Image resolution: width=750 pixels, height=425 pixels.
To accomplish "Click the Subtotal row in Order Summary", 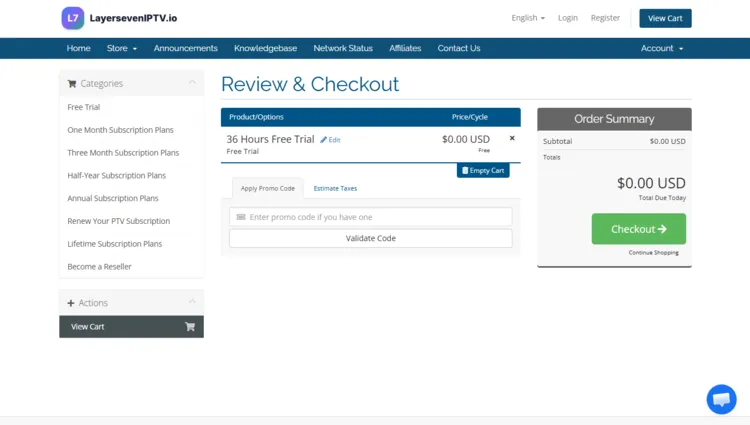I will (614, 141).
